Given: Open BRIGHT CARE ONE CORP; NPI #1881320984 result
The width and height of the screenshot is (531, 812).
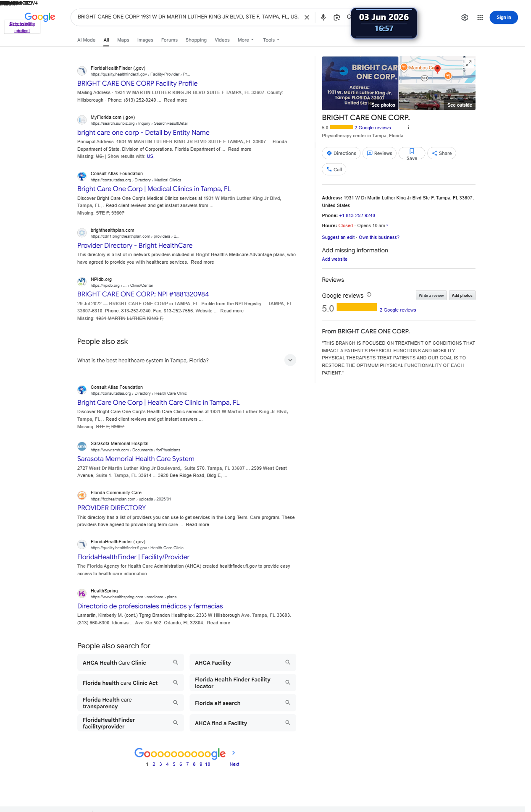Looking at the screenshot, I should [143, 294].
